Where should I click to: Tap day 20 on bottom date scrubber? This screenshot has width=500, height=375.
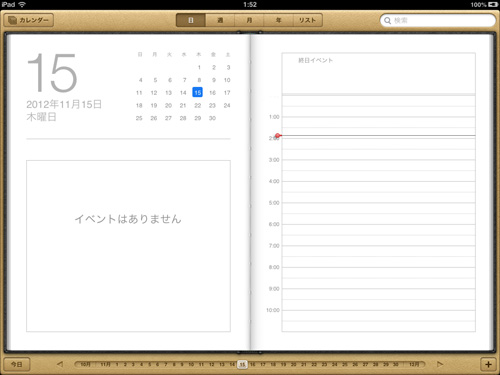(293, 364)
